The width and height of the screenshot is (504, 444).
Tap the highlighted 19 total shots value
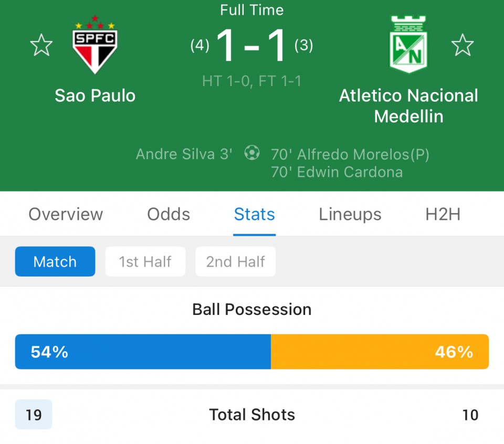pyautogui.click(x=34, y=415)
